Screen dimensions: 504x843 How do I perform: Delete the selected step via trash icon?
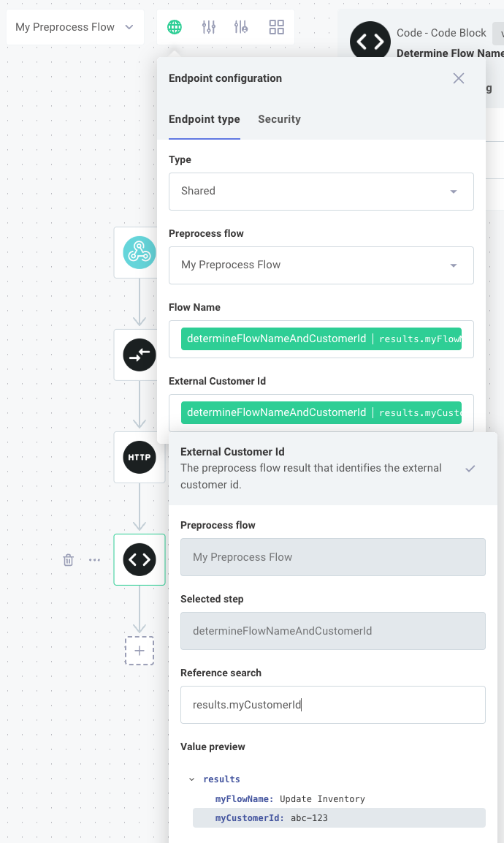pos(68,559)
